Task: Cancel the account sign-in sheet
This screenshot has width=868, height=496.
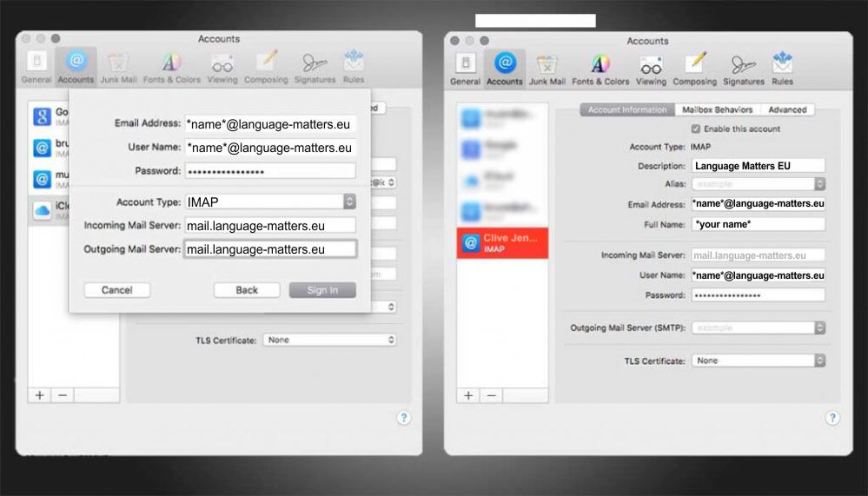Action: 116,290
